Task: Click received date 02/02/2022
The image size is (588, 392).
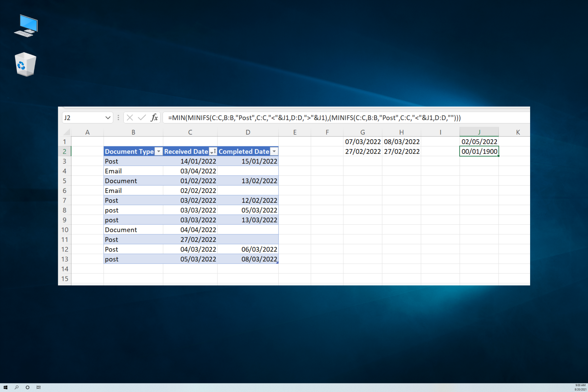Action: [190, 190]
